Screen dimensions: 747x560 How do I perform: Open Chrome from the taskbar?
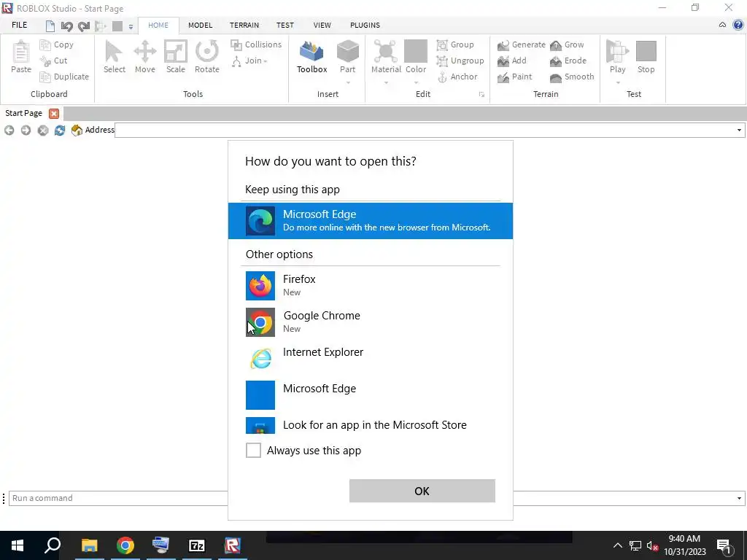click(125, 545)
